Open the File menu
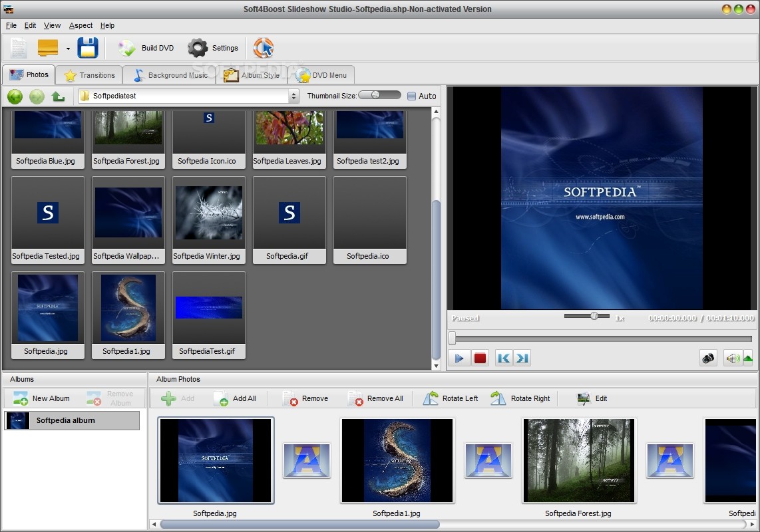Image resolution: width=760 pixels, height=532 pixels. coord(11,25)
